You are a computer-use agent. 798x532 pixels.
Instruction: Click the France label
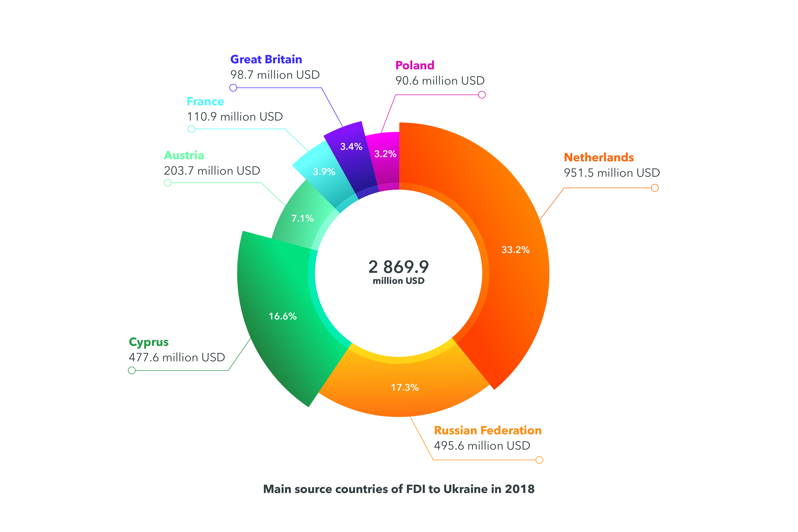pos(205,101)
